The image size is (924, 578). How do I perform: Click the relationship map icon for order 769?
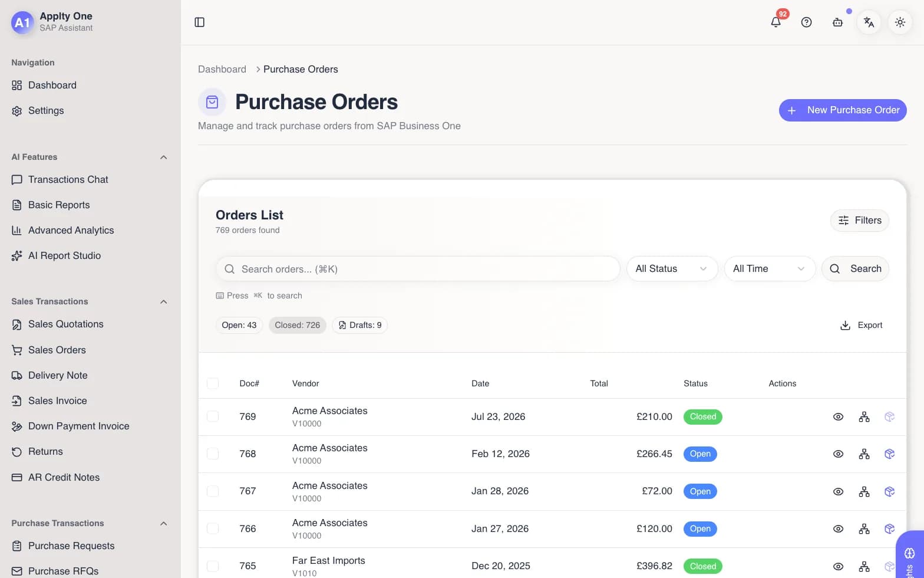click(864, 417)
